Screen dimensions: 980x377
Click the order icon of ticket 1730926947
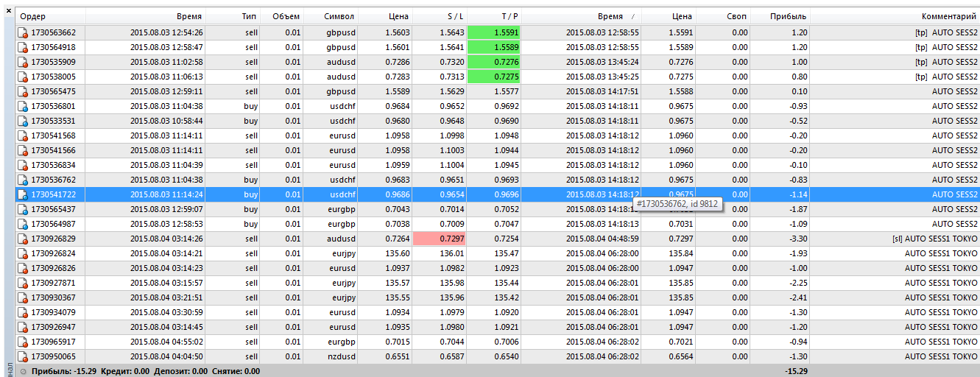(23, 327)
